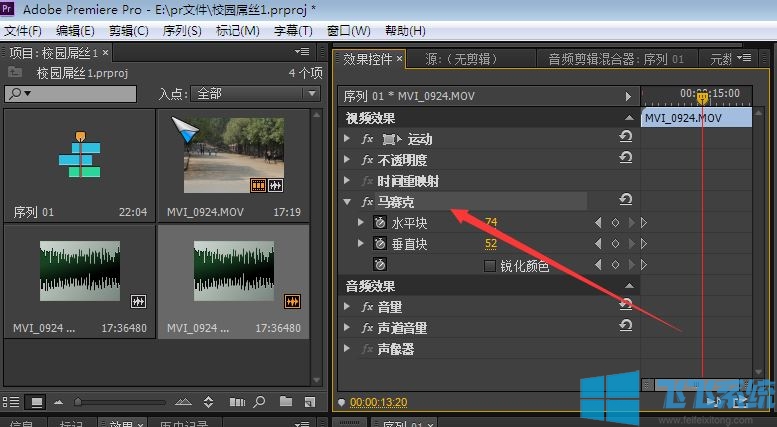Reset the 不透明度 (Opacity) effect
This screenshot has height=427, width=777.
626,159
